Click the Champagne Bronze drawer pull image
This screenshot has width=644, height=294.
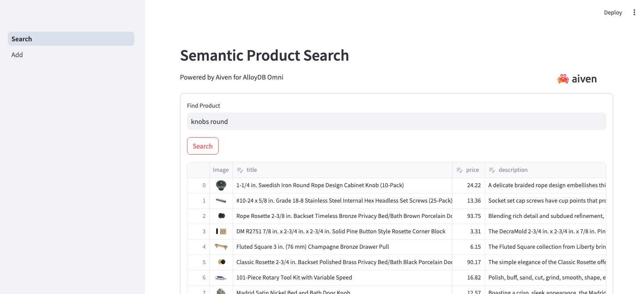(x=221, y=247)
